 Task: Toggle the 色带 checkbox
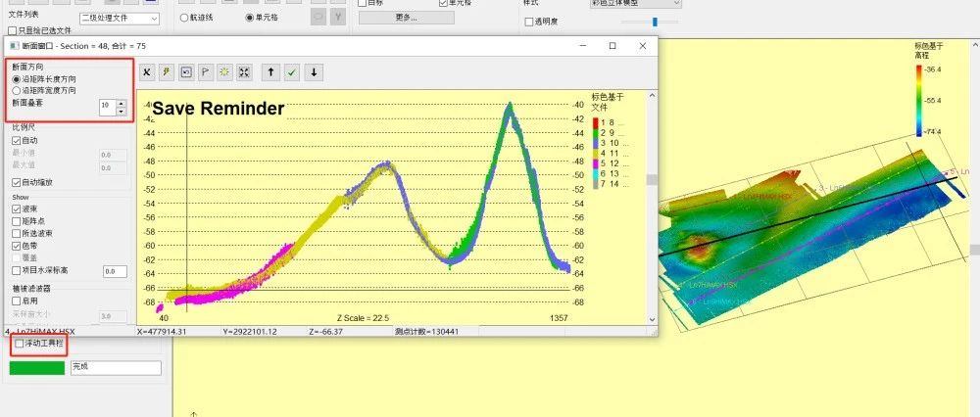click(x=17, y=246)
